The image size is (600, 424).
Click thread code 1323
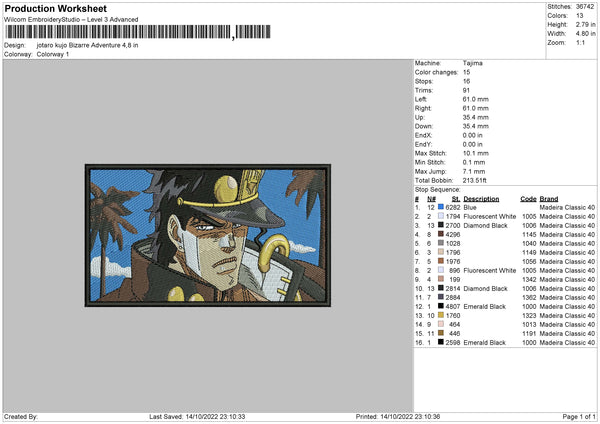point(529,316)
